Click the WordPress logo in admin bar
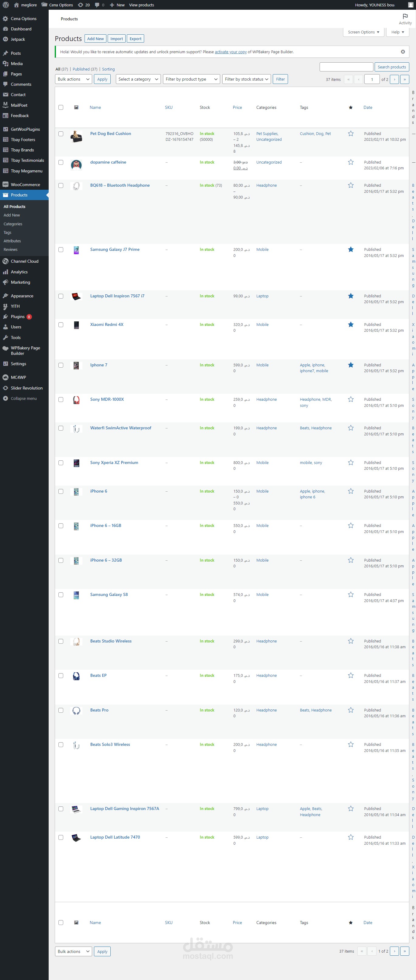This screenshot has height=980, width=416. point(6,5)
